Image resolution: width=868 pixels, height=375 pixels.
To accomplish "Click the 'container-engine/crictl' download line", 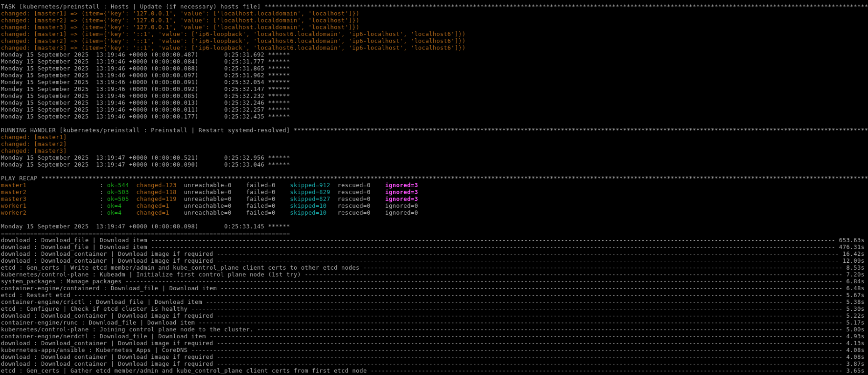I will 432,302.
